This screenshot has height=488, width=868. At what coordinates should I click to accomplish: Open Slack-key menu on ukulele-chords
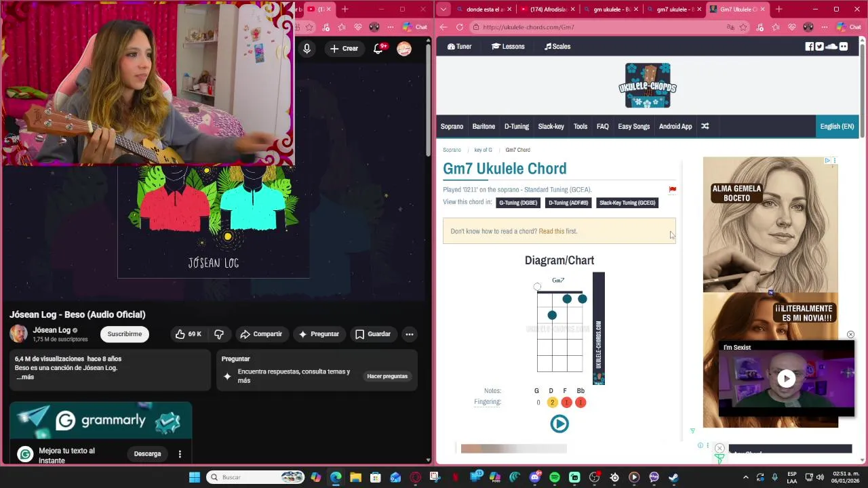(551, 126)
